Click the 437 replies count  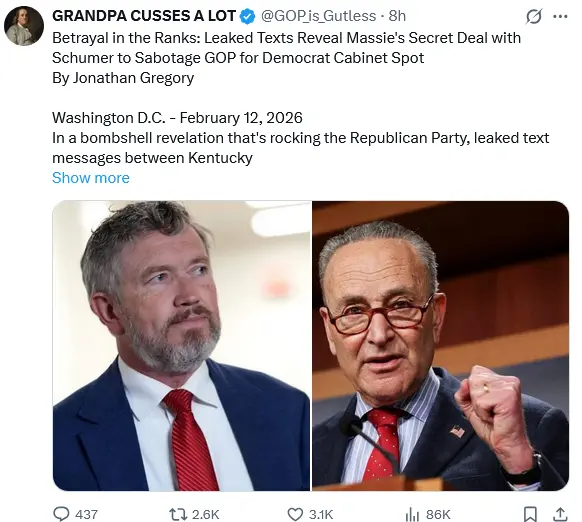pos(86,515)
